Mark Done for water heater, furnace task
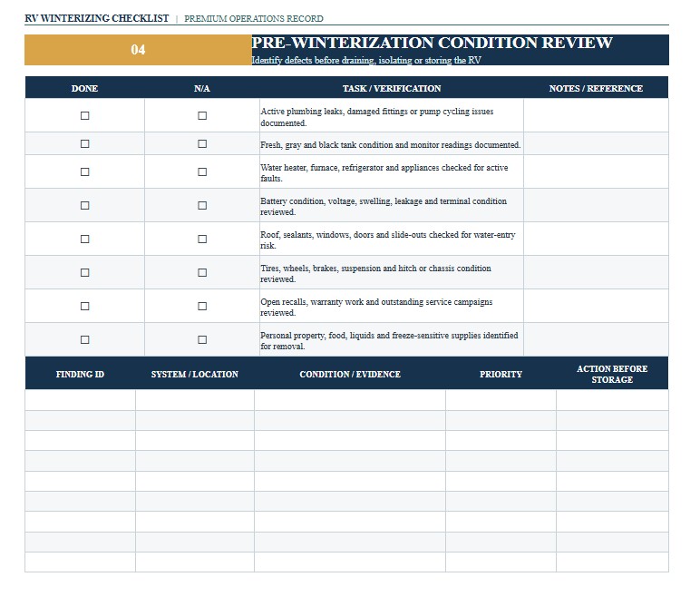The height and width of the screenshot is (616, 700). click(x=84, y=172)
